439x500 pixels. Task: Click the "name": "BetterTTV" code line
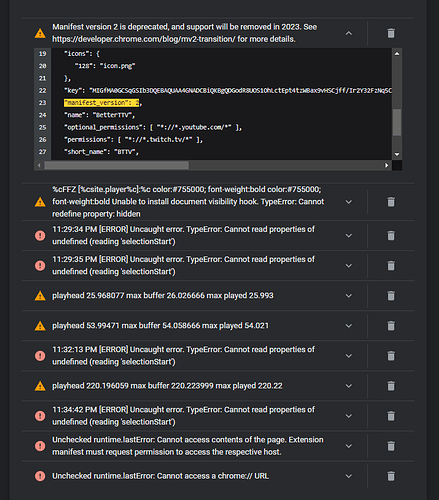[99, 115]
